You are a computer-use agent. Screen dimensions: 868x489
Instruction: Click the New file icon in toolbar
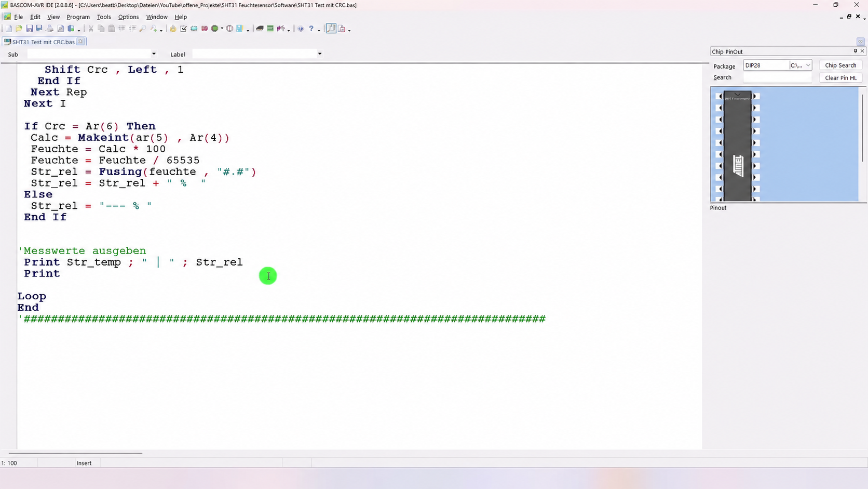pyautogui.click(x=9, y=29)
